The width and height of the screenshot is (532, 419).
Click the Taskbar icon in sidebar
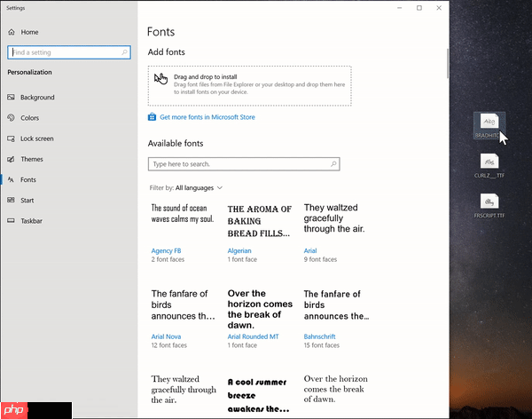(11, 220)
